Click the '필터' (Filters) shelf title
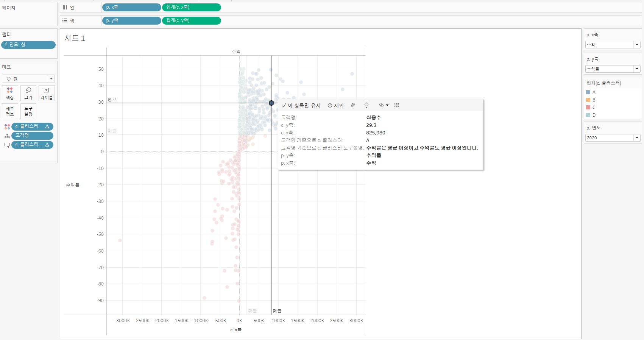Viewport: 644px width, 340px height. pyautogui.click(x=6, y=34)
